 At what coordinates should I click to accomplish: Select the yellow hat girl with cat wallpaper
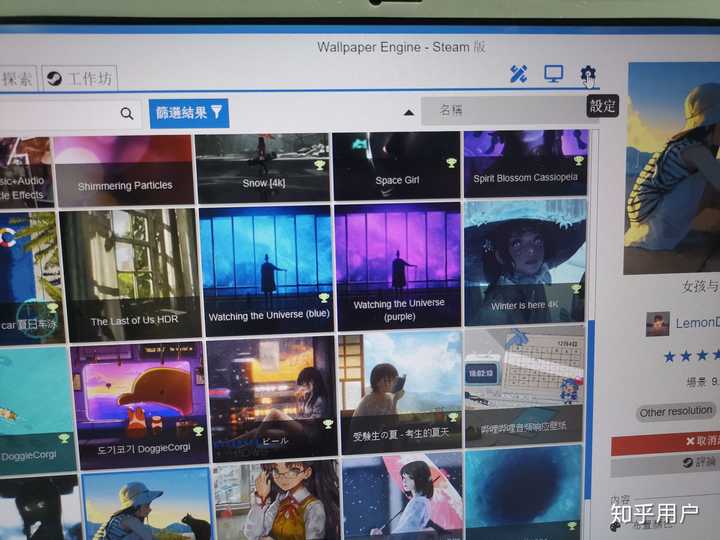coord(147,505)
